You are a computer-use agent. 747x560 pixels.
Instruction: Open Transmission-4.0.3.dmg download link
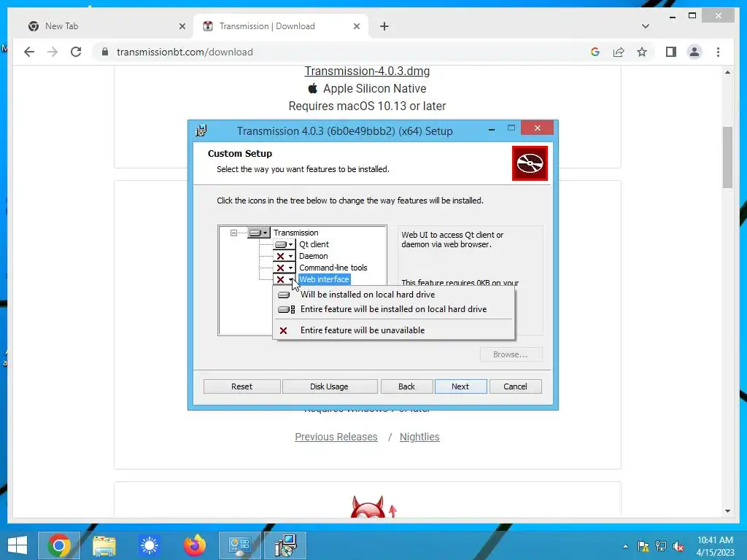[x=367, y=71]
